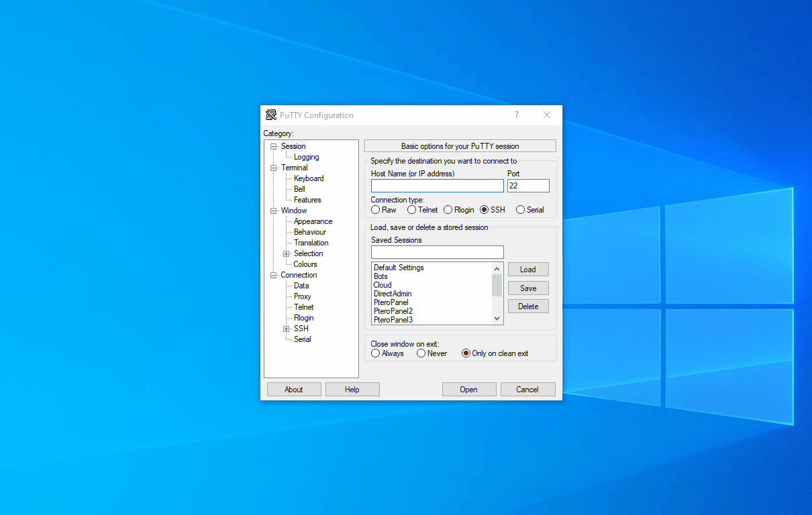Select Colours in the category tree

[x=305, y=264]
